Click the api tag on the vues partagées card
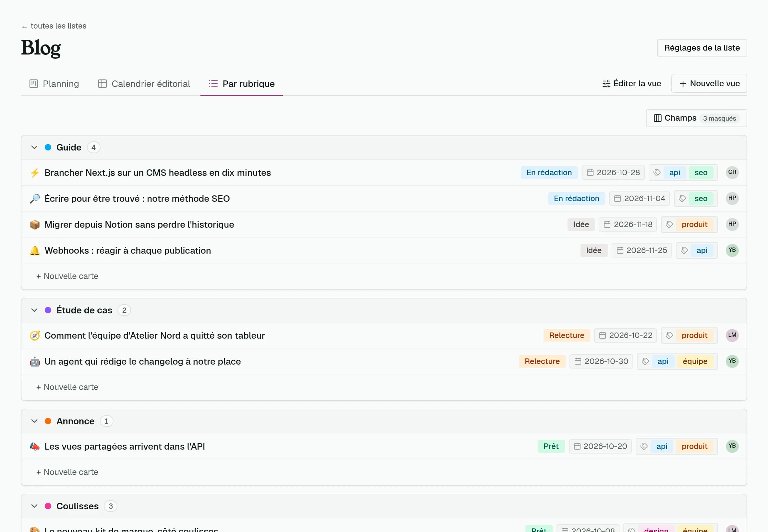Image resolution: width=768 pixels, height=532 pixels. [662, 447]
